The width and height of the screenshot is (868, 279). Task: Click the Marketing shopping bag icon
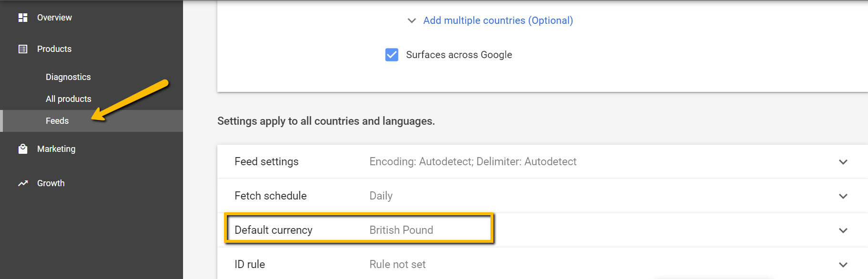23,149
